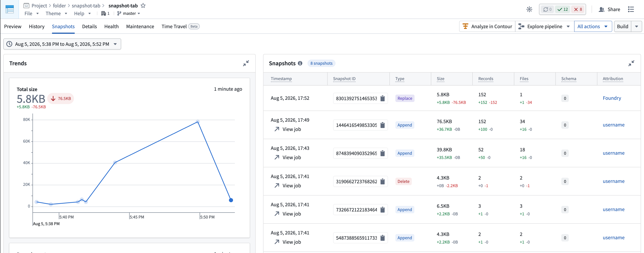
Task: Click the failed checks badge showing 8
Action: [578, 9]
